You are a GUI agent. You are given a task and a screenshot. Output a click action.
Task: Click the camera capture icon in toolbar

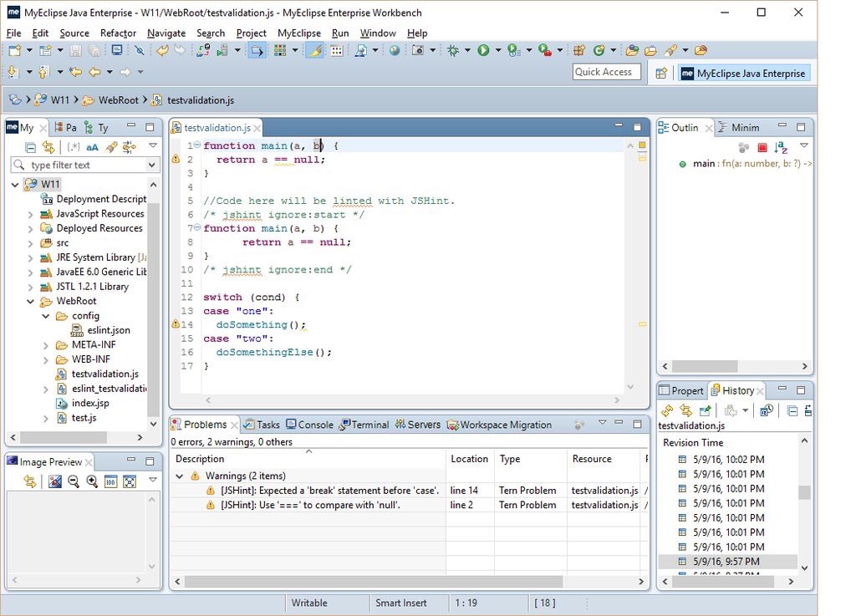click(x=418, y=51)
